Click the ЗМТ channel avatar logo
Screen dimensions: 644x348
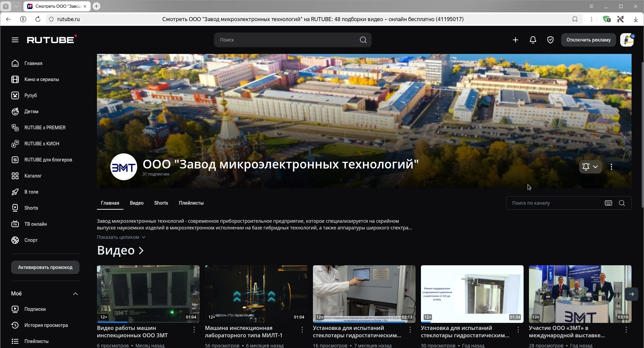pos(124,167)
